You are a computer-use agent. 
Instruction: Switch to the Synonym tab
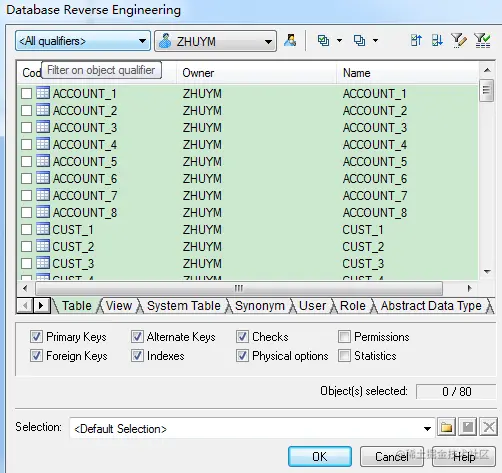coord(260,306)
